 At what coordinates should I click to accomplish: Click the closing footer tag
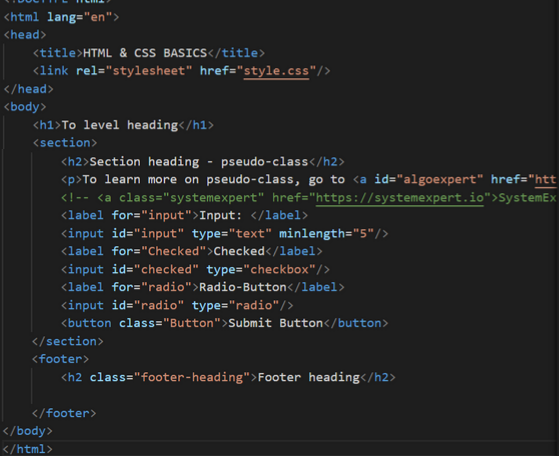click(64, 413)
